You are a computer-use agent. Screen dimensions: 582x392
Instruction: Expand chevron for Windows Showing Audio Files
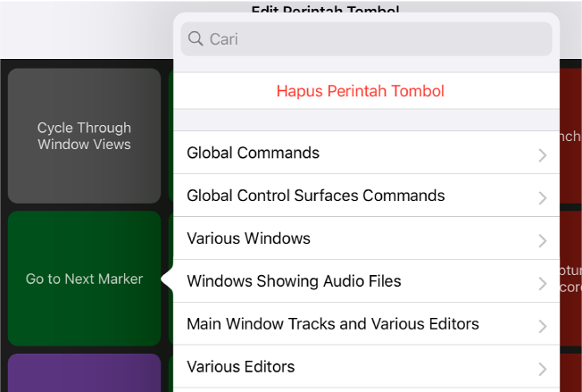(542, 284)
